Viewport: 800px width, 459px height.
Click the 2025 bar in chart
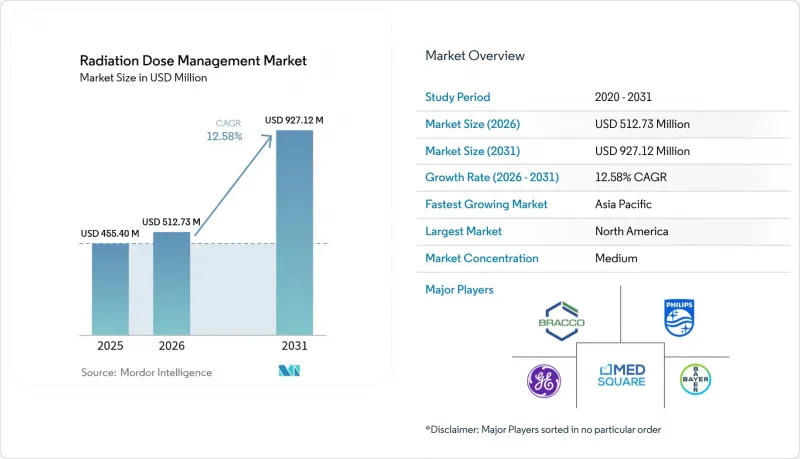click(x=110, y=289)
